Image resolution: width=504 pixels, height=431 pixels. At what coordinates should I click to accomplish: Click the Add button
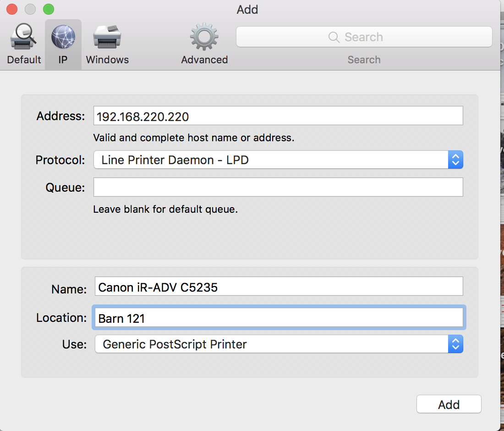tap(449, 404)
